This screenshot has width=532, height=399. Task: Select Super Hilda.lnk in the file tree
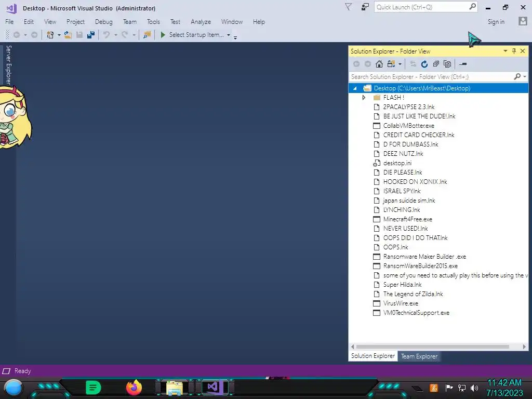[x=403, y=285]
